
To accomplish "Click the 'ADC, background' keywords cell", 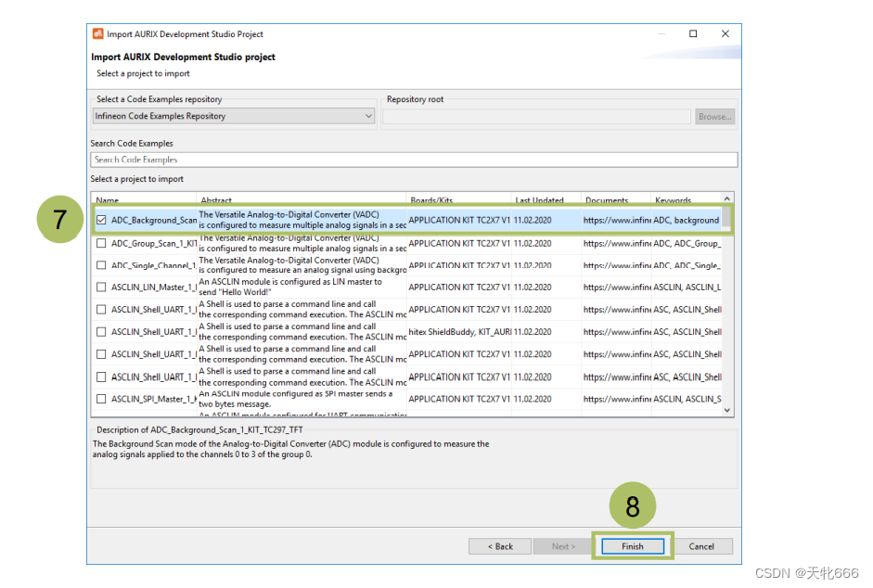I will point(686,220).
